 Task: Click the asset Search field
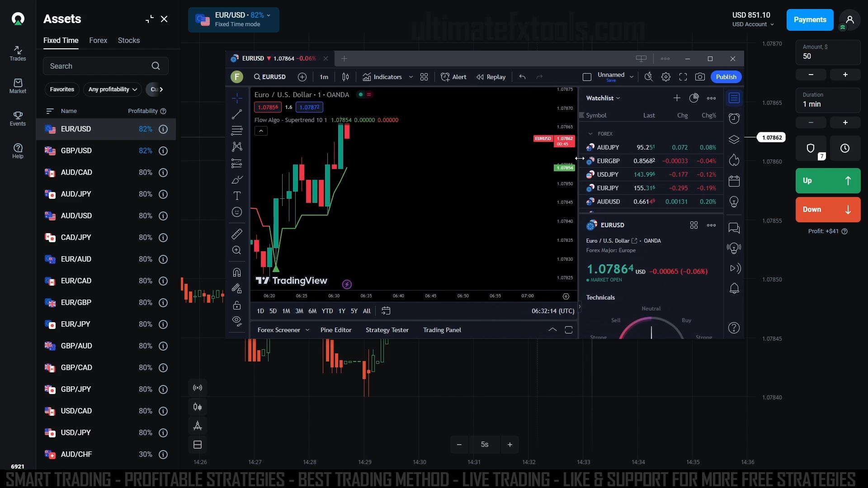106,66
